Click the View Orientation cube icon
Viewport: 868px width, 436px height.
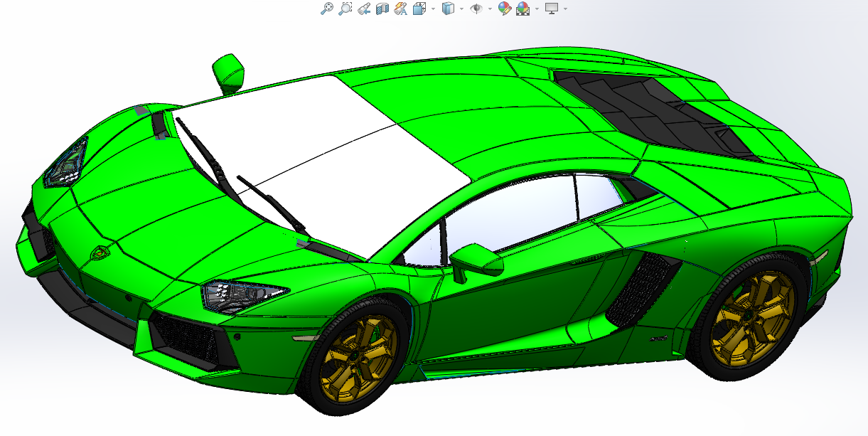click(419, 9)
